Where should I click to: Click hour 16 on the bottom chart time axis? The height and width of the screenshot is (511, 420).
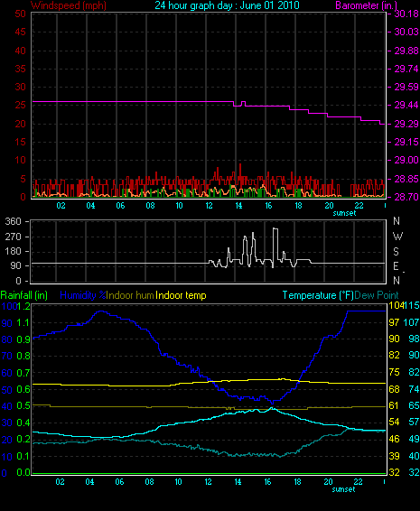pos(267,482)
